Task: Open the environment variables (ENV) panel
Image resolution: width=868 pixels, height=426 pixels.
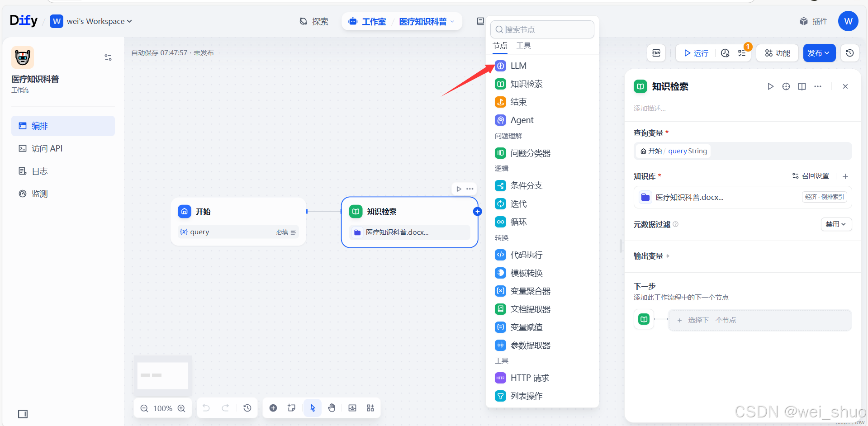Action: 656,53
